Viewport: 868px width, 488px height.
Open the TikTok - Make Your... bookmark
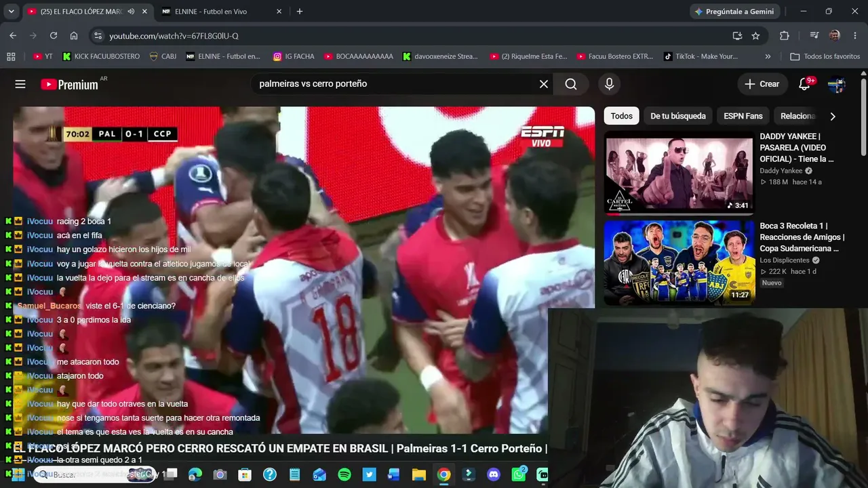coord(701,56)
